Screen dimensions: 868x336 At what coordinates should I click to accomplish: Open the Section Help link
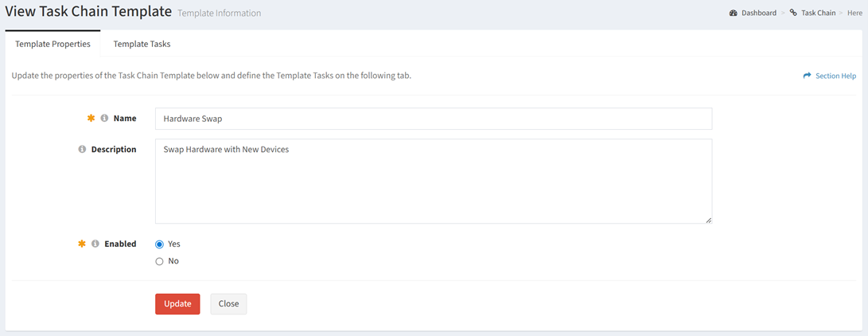click(836, 76)
